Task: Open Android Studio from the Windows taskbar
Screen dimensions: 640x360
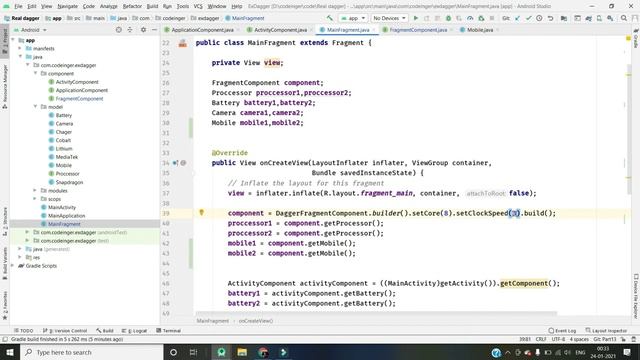Action: coord(221,352)
